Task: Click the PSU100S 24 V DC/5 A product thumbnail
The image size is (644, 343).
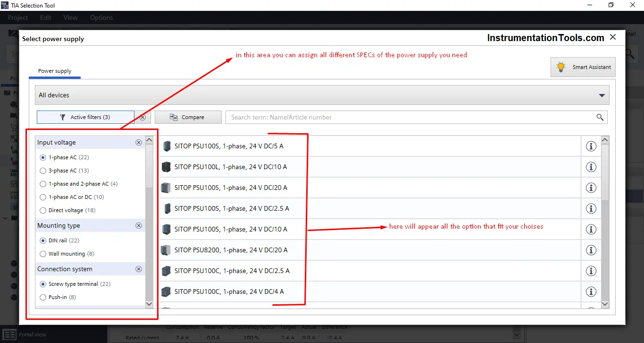Action: tap(166, 146)
